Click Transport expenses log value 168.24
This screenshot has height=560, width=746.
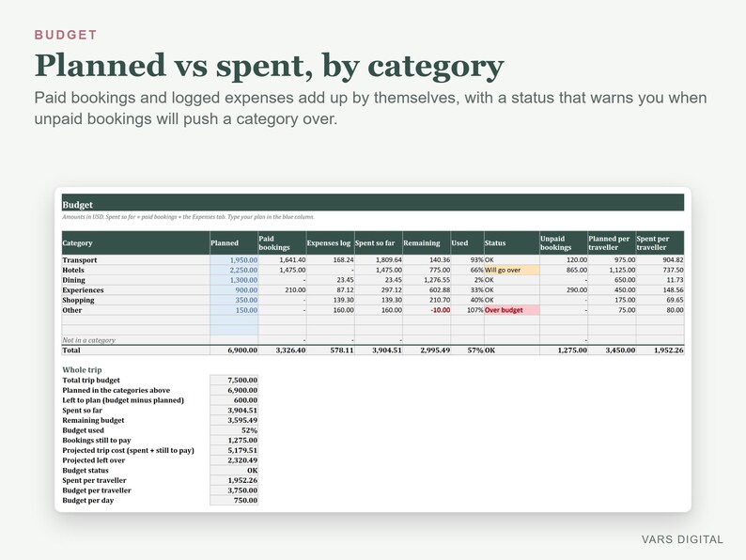[x=330, y=260]
